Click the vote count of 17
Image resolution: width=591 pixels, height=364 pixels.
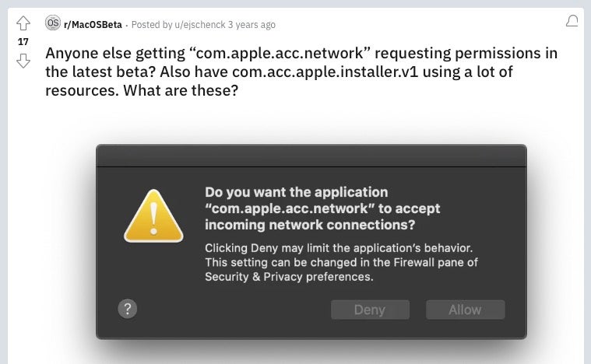pos(23,42)
